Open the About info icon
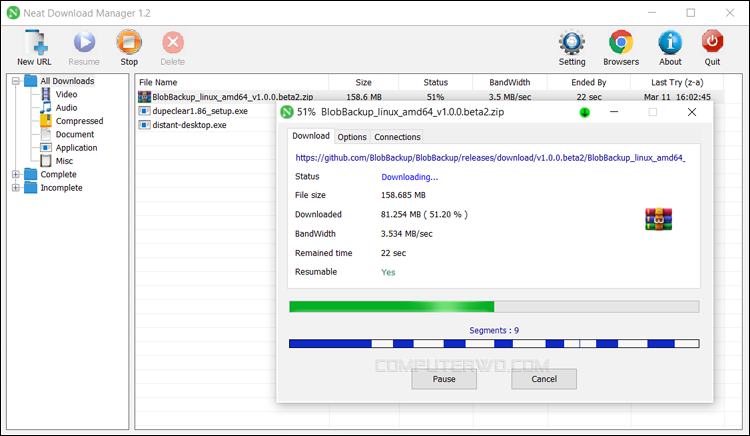Viewport: 750px width, 436px height. coord(670,43)
